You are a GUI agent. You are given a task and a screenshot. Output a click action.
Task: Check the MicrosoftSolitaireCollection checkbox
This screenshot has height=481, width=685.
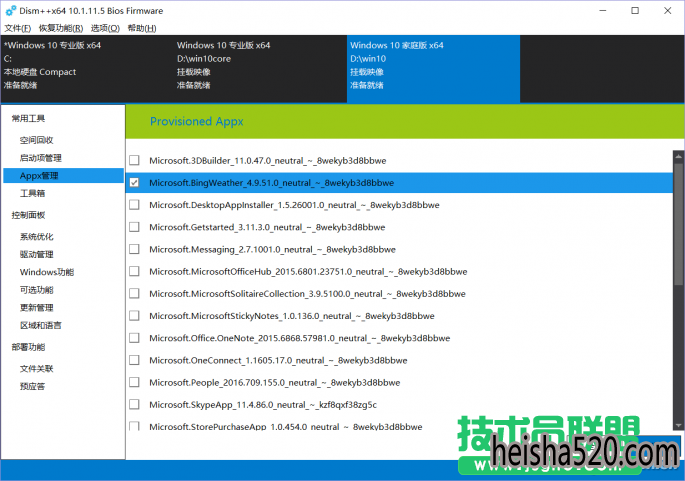coord(135,294)
